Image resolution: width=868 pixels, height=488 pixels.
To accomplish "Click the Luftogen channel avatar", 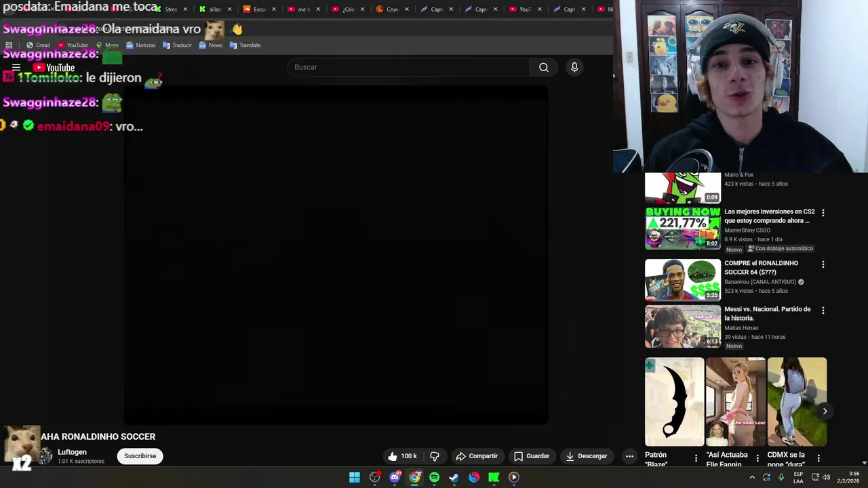I will [x=45, y=456].
